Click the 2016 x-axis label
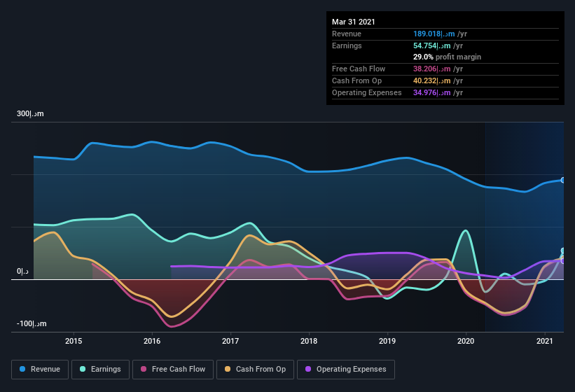 click(152, 341)
